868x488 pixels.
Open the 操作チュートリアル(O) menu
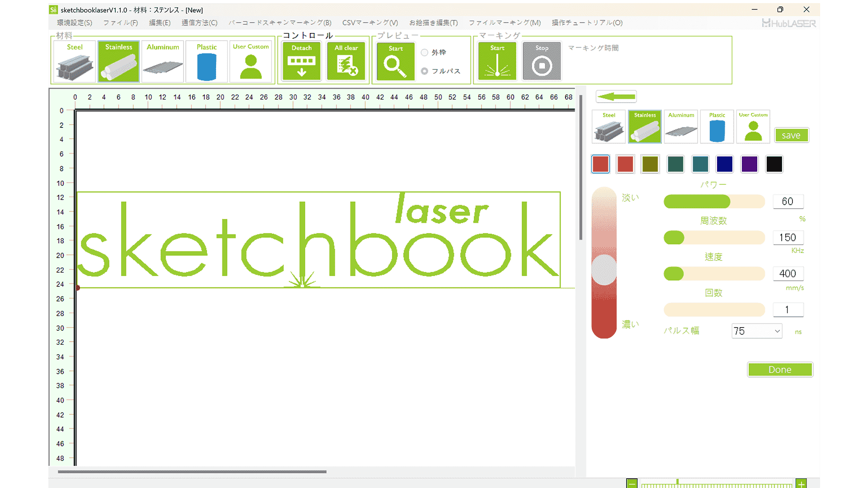[587, 23]
